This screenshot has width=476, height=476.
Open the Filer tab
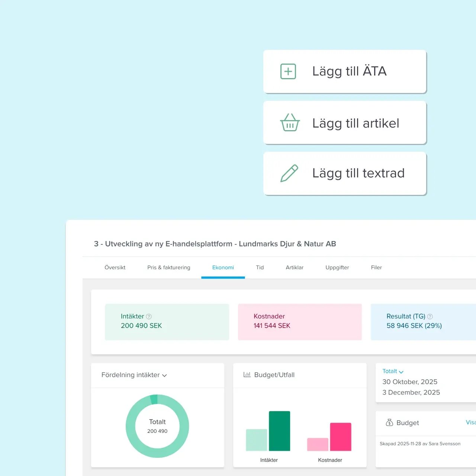[x=376, y=267]
